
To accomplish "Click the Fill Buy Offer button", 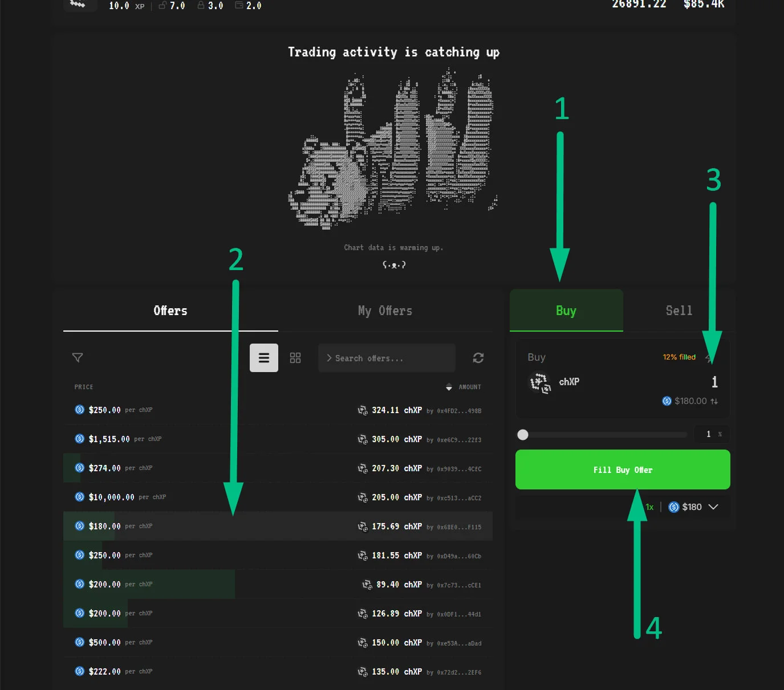I will click(x=623, y=469).
